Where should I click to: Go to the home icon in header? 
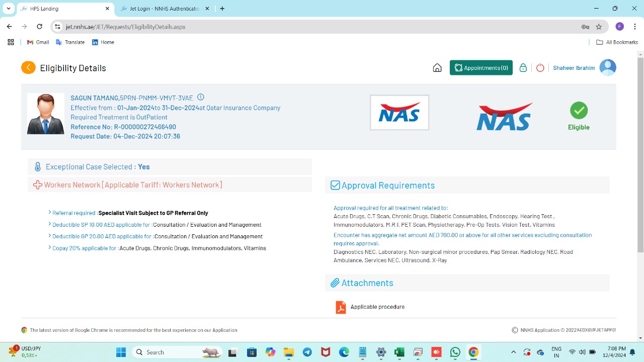[x=437, y=68]
